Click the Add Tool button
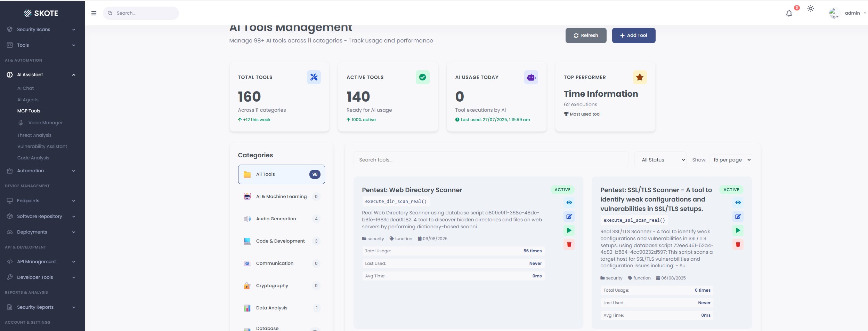This screenshot has width=868, height=331. 633,36
